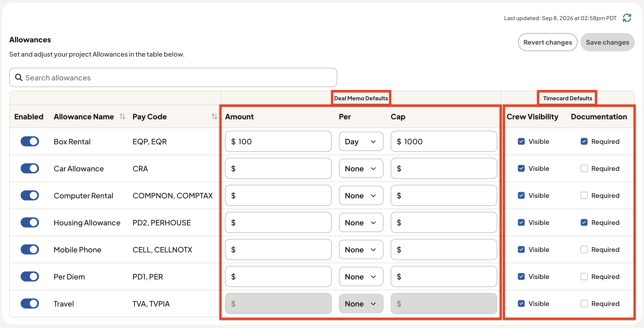Image resolution: width=644 pixels, height=328 pixels.
Task: Check Required for Travel
Action: (x=584, y=303)
